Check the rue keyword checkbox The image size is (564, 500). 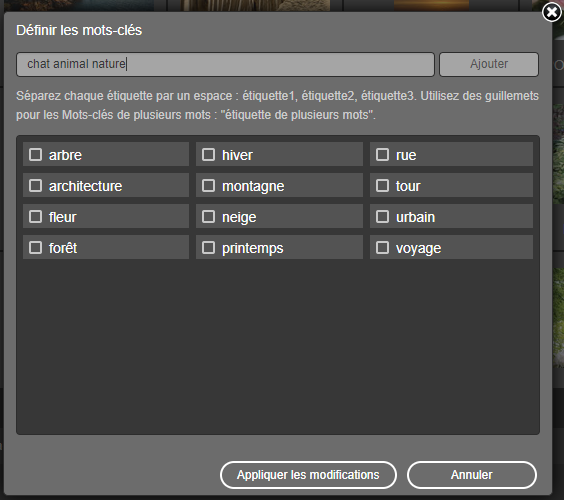(x=382, y=155)
